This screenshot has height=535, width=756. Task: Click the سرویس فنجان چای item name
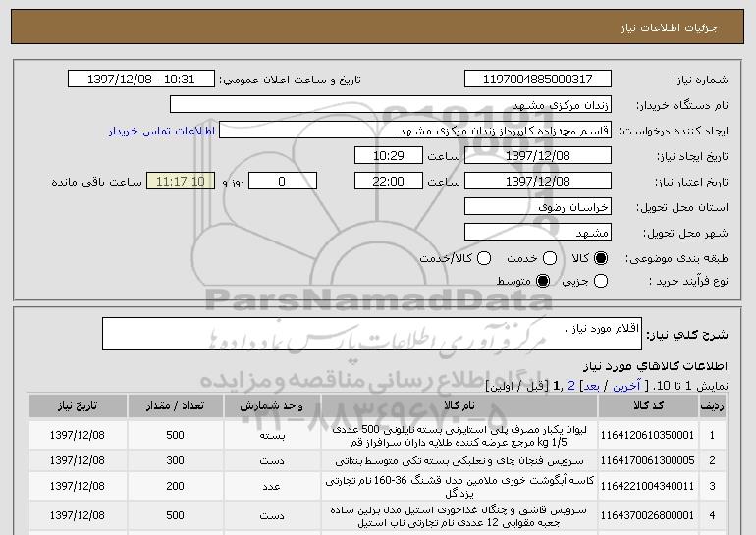[x=459, y=461]
